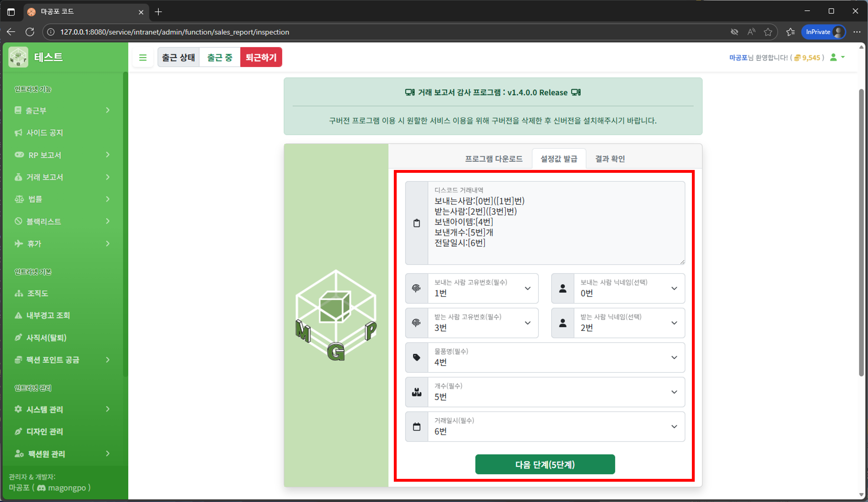This screenshot has height=502, width=868.
Task: Open the hamburger menu icon
Action: [143, 57]
